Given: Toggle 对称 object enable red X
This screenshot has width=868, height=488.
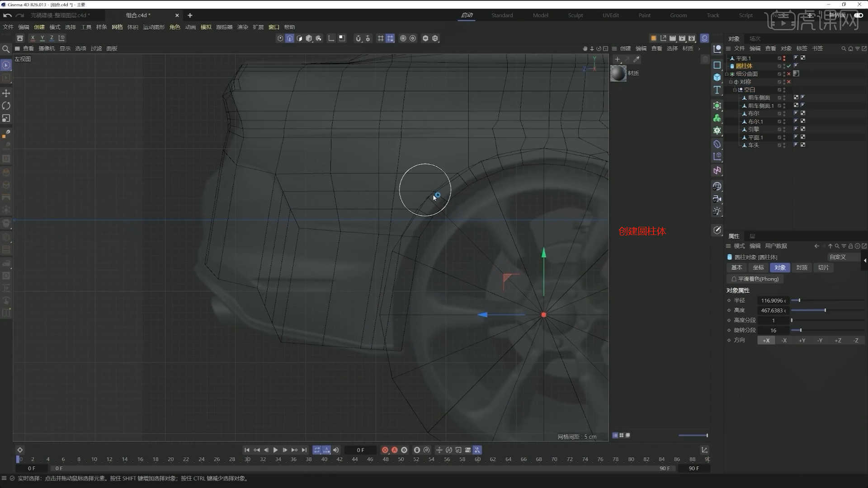Looking at the screenshot, I should [789, 82].
